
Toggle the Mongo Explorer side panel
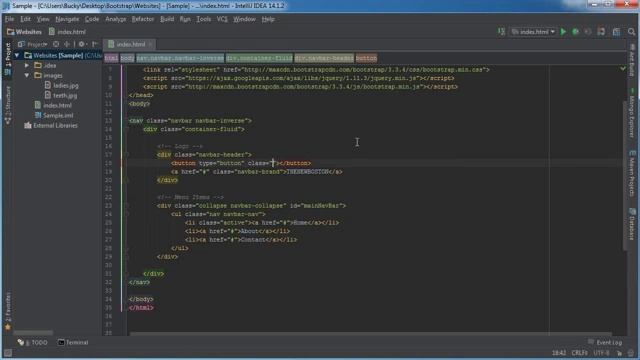pyautogui.click(x=632, y=113)
